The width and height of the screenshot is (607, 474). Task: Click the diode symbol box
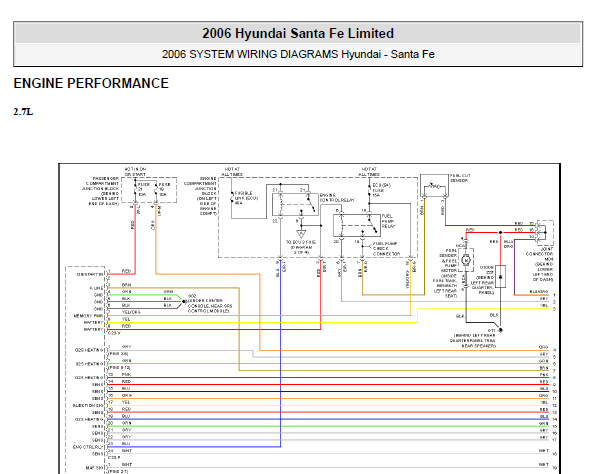point(501,276)
